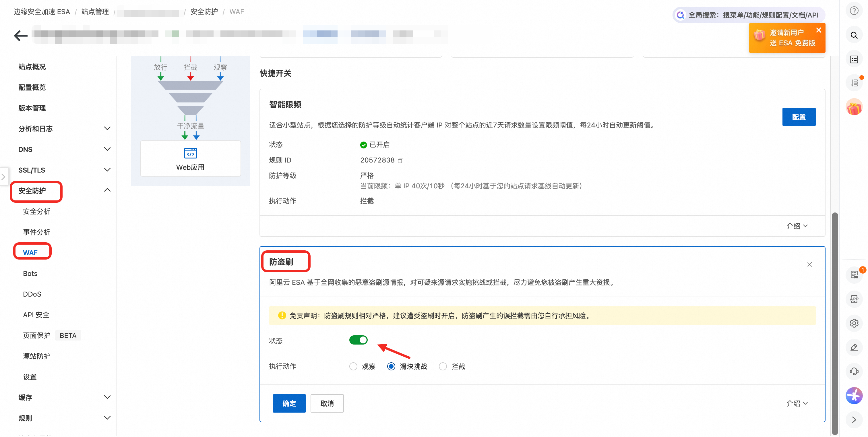868x437 pixels.
Task: Open the DDoS menu item
Action: coord(32,294)
